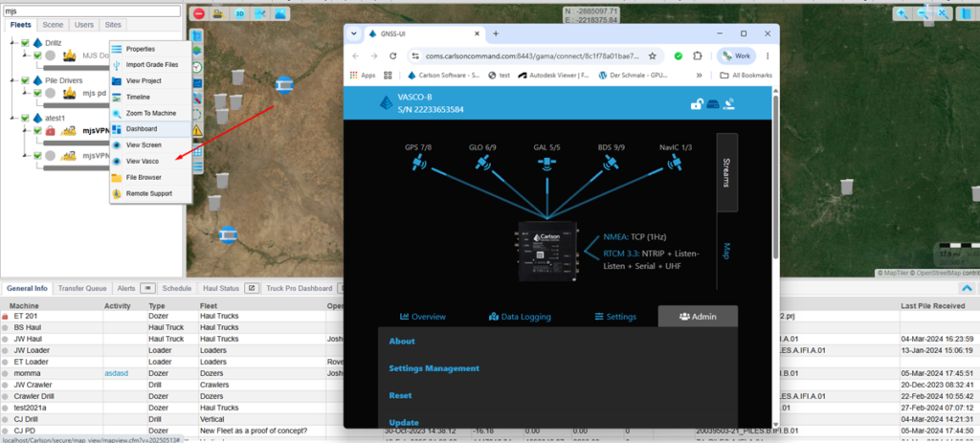Expand the Settings Management section
This screenshot has width=980, height=443.
[434, 368]
